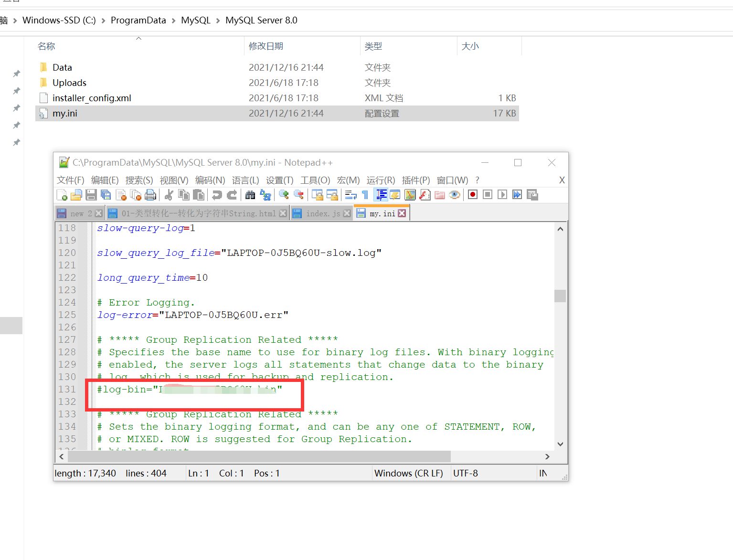The width and height of the screenshot is (733, 560).
Task: Start macro recording with red dot icon
Action: pyautogui.click(x=473, y=194)
